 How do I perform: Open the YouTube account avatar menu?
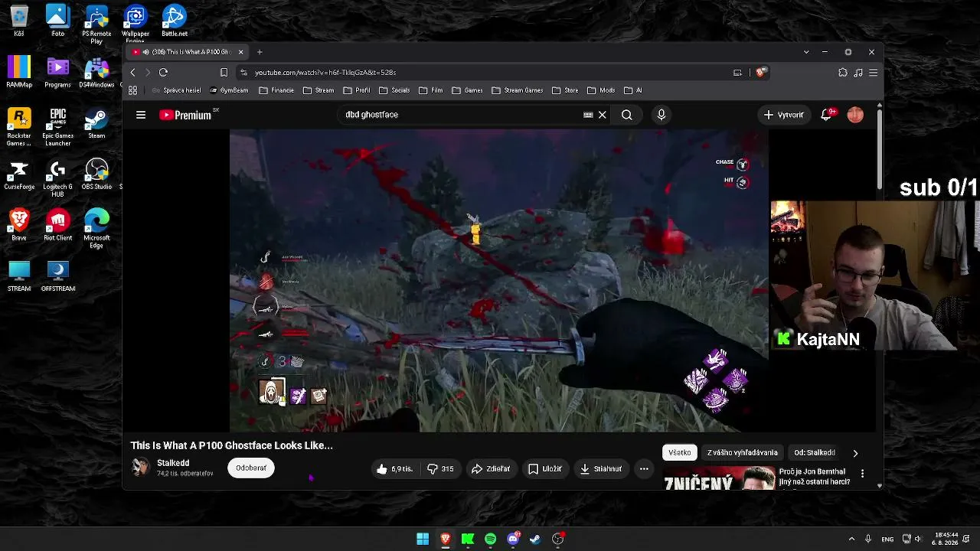coord(855,115)
